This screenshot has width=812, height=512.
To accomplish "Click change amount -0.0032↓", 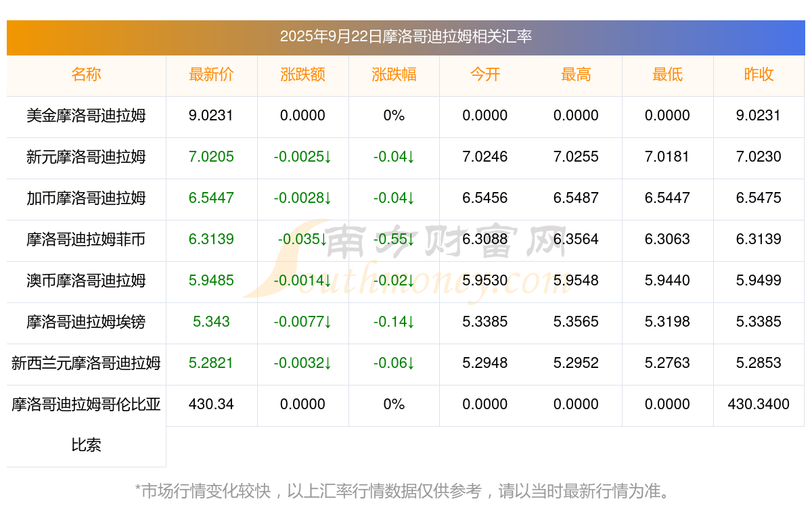I will [302, 363].
